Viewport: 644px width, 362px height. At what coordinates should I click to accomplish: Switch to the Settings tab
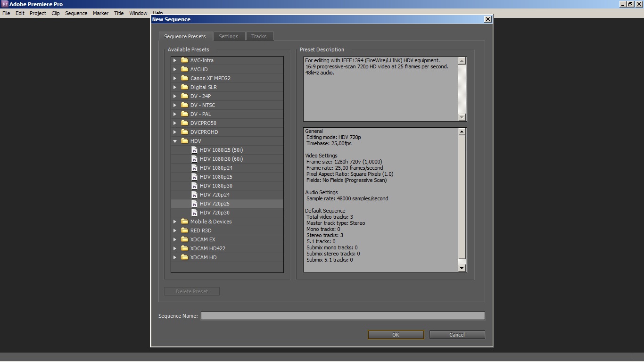pos(229,36)
